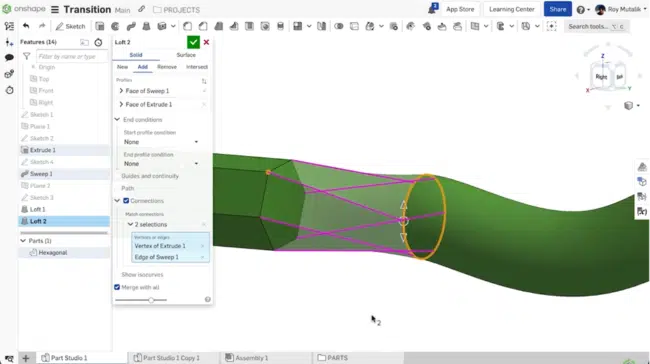Open the sheet metal tool dropdown arrow
The width and height of the screenshot is (650, 364).
tap(512, 26)
